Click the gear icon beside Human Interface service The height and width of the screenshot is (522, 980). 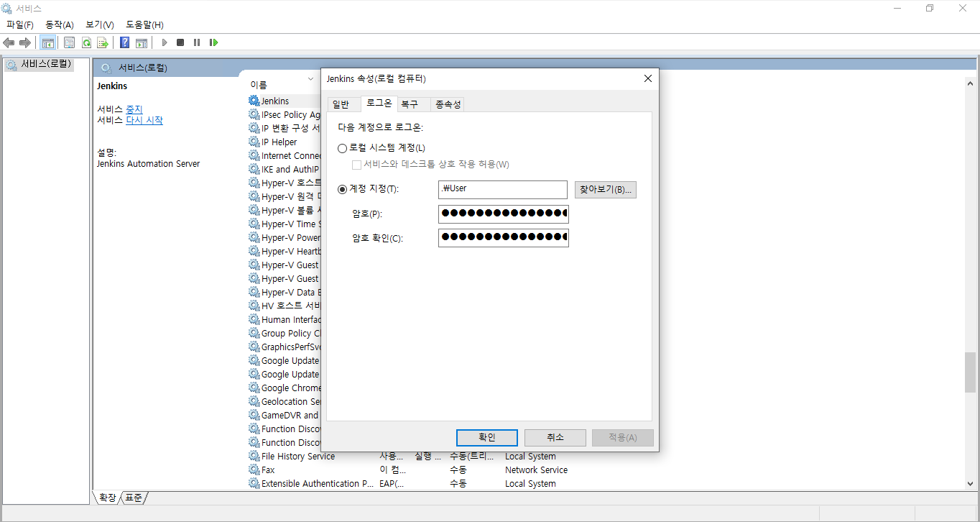[x=254, y=319]
